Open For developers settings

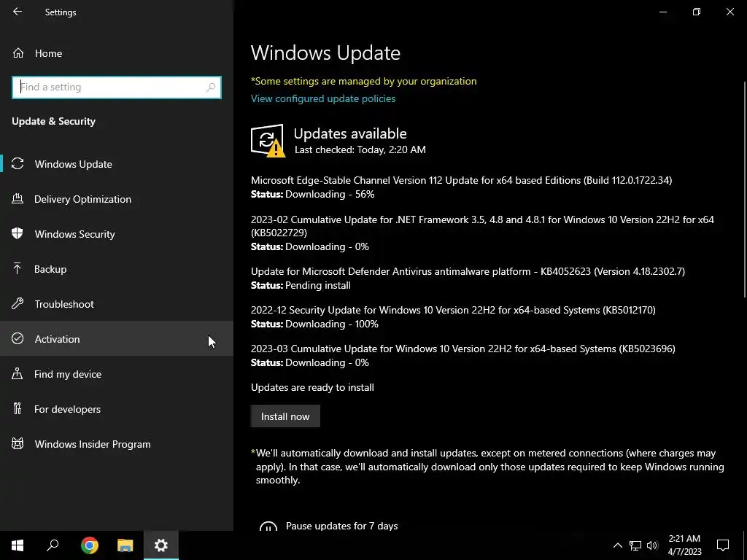click(x=117, y=409)
